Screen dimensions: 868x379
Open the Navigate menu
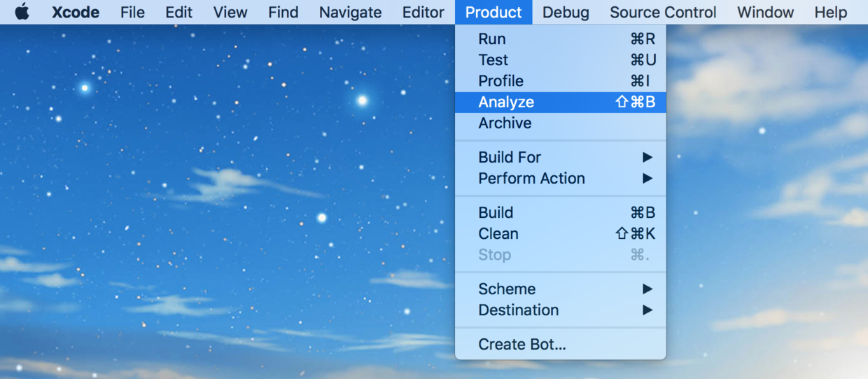click(350, 12)
